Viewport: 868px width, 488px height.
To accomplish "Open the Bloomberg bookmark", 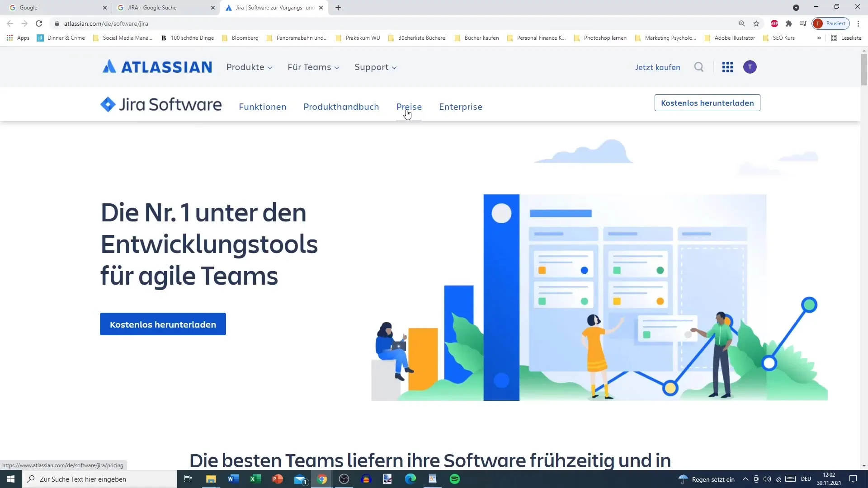I will 240,38.
